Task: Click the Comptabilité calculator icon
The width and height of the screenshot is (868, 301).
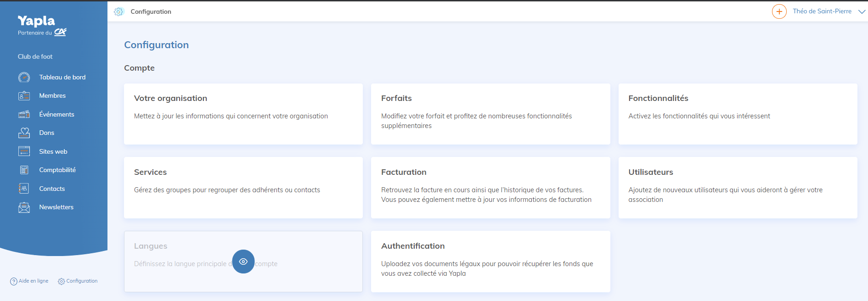Action: (24, 170)
